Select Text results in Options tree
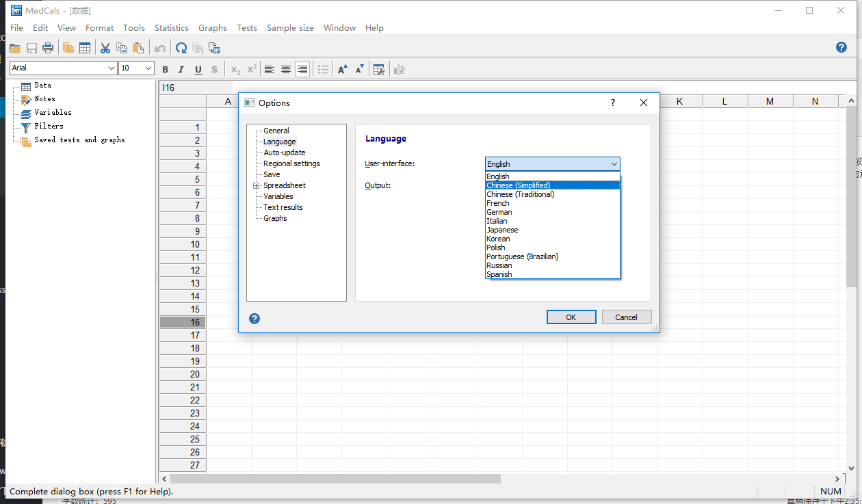This screenshot has height=504, width=862. click(283, 207)
